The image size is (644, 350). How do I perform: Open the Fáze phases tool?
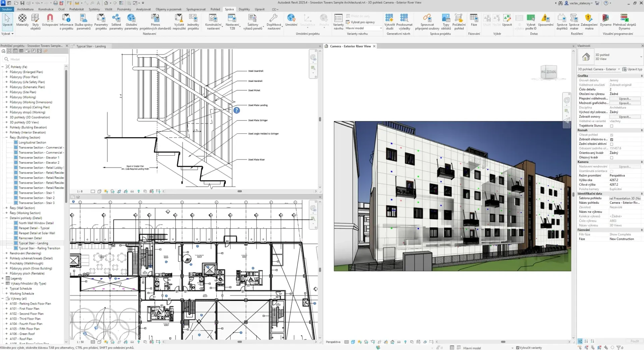pyautogui.click(x=474, y=20)
